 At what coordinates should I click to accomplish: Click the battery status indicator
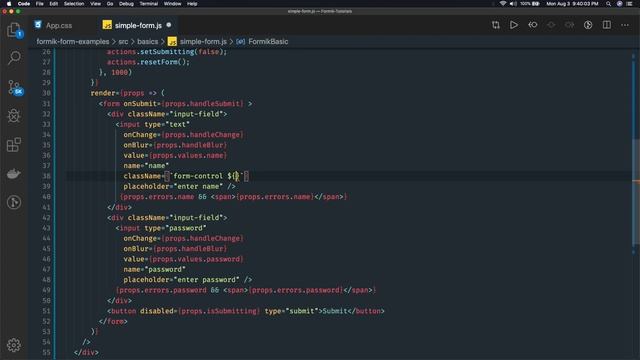click(530, 4)
